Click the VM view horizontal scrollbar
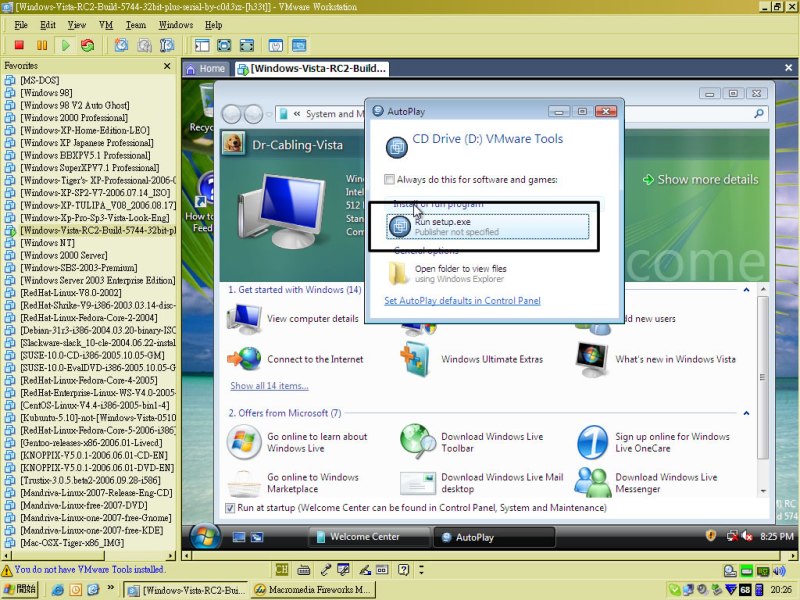800x600 pixels. pos(490,555)
